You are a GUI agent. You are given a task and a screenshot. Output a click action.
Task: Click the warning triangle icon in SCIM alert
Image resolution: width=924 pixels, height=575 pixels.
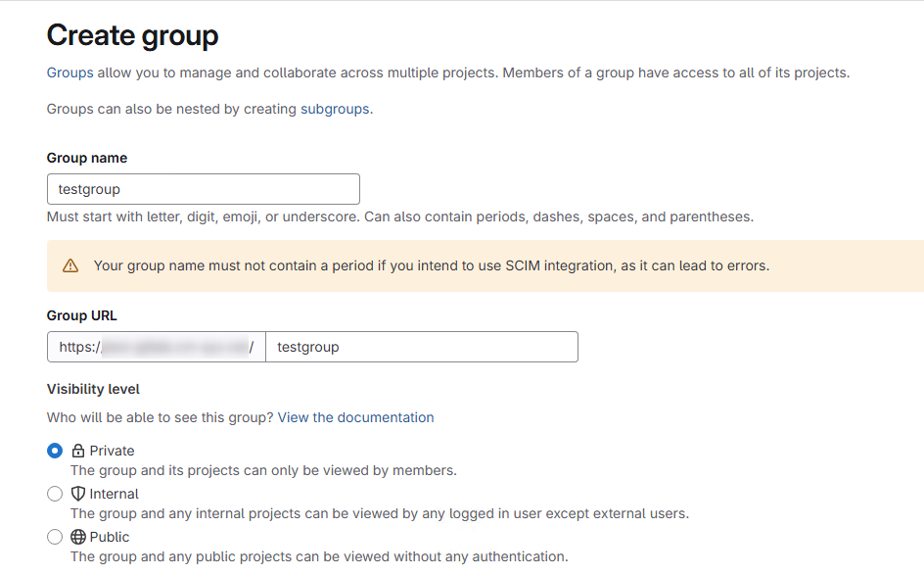[70, 265]
